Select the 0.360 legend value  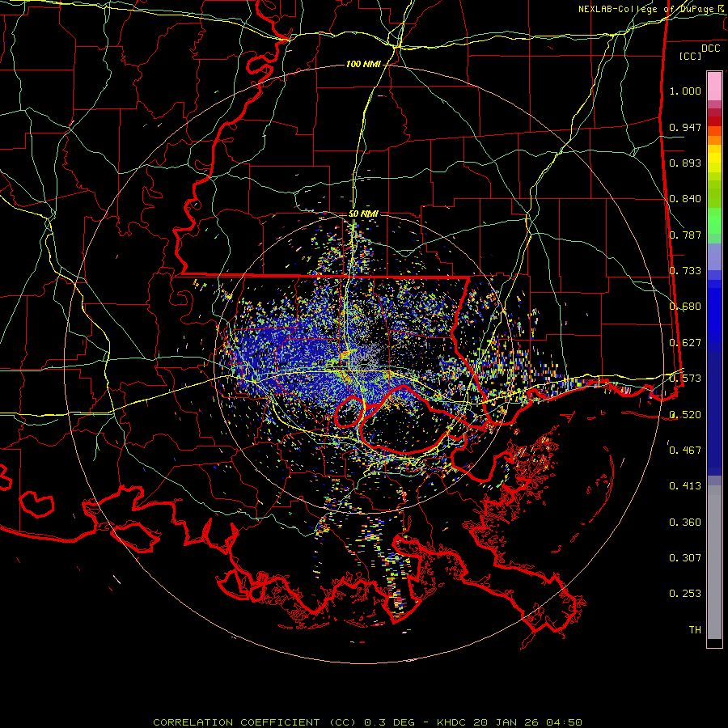[685, 523]
